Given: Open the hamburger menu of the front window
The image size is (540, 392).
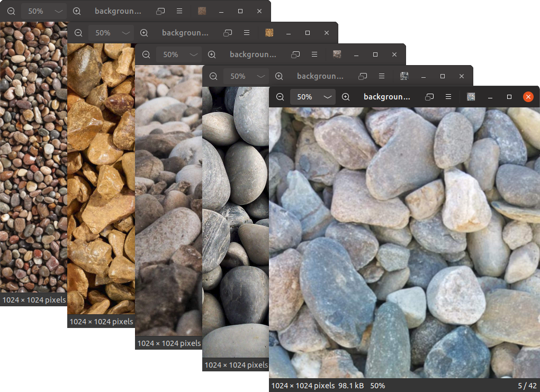Looking at the screenshot, I should click(x=448, y=97).
